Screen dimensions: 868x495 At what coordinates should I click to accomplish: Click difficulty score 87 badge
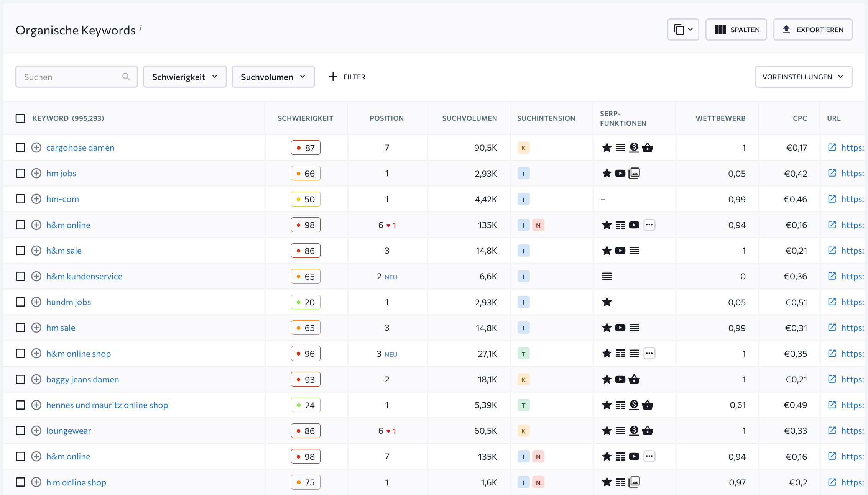[x=306, y=148]
